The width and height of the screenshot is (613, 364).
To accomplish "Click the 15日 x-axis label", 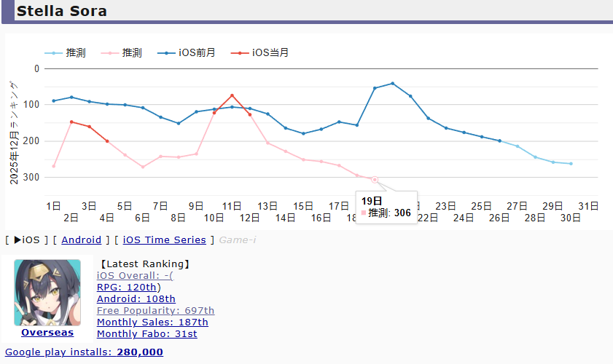I will point(303,206).
